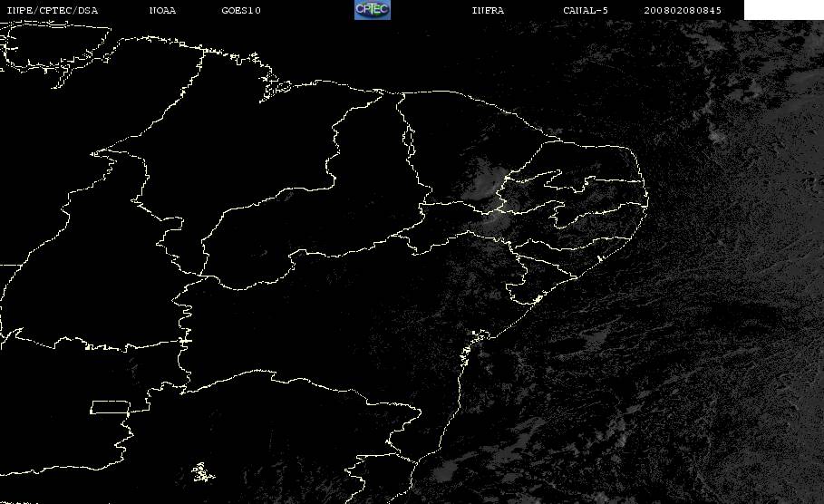Click the easternmost tip of the coastline
This screenshot has height=504, width=824.
(647, 200)
